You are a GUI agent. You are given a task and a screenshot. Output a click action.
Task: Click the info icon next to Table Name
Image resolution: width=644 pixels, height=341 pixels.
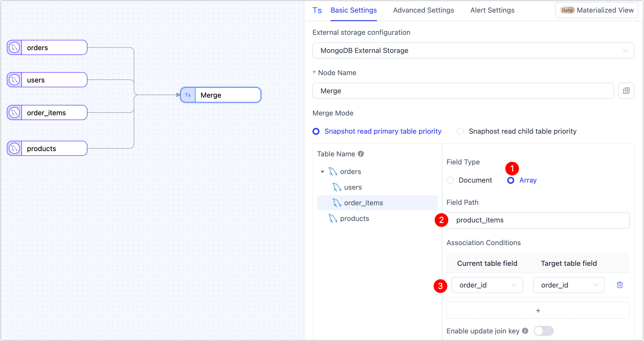click(x=361, y=154)
